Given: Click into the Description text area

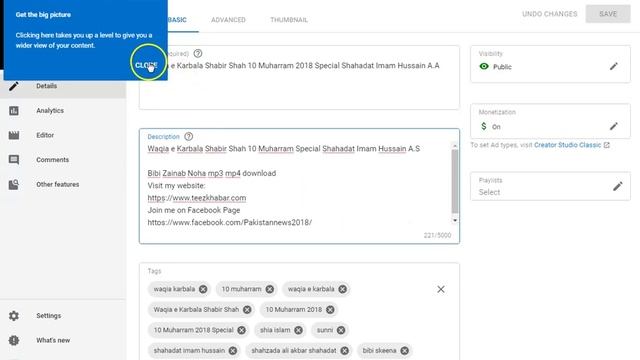Looking at the screenshot, I should pyautogui.click(x=298, y=186).
